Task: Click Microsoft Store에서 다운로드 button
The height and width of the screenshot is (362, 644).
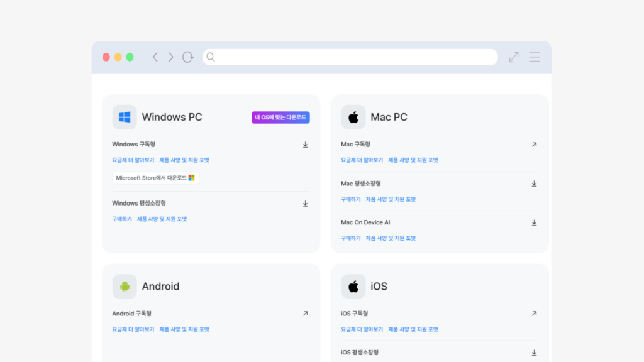Action: (156, 178)
